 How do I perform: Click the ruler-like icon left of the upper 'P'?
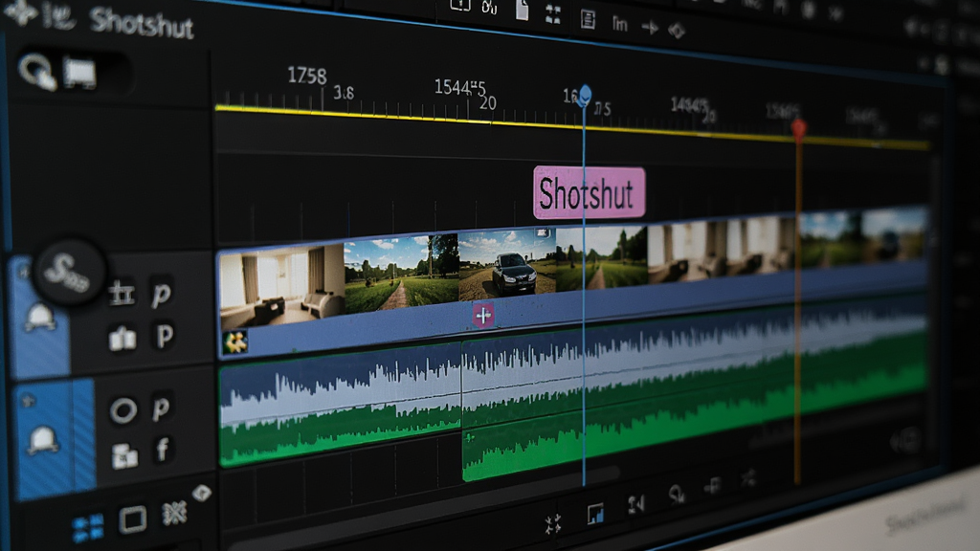pos(122,293)
